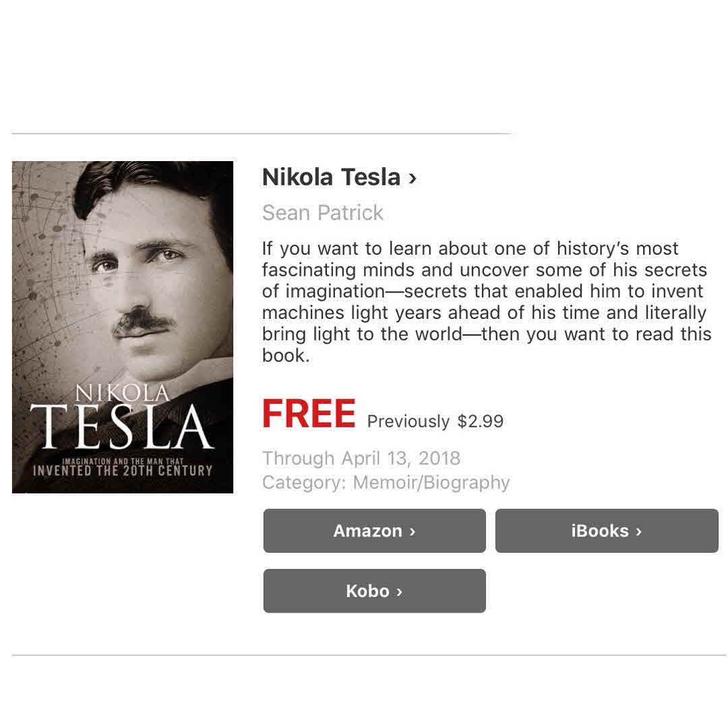Screen dimensions: 728x728
Task: Open the book on Kobo
Action: 374,590
